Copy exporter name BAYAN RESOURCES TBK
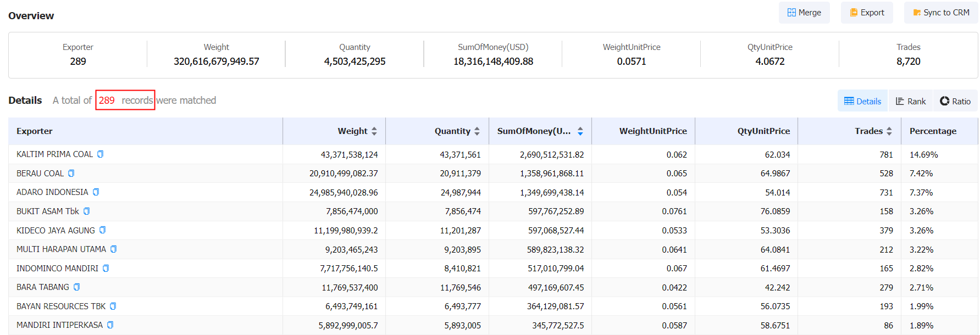Screen dimensions: 980x335 (x=113, y=306)
